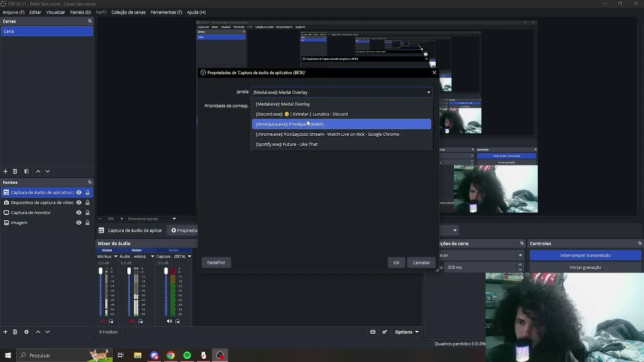Delete the selected scene with the trash icon
The width and height of the screenshot is (644, 362).
pyautogui.click(x=15, y=171)
